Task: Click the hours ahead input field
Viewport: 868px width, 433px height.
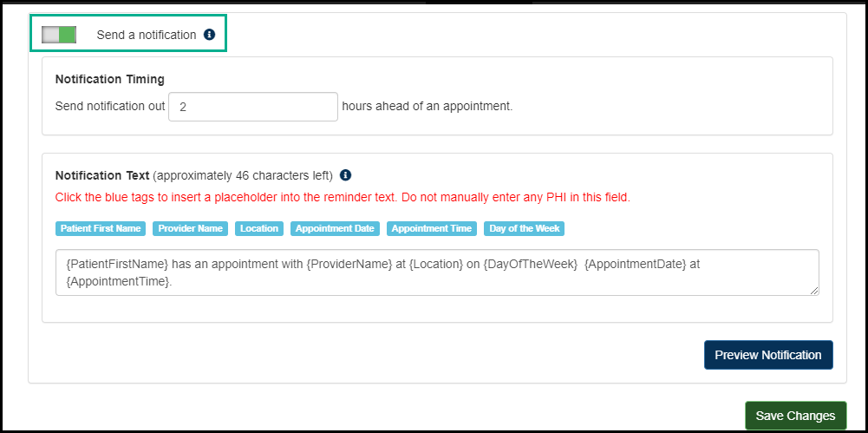Action: (252, 107)
